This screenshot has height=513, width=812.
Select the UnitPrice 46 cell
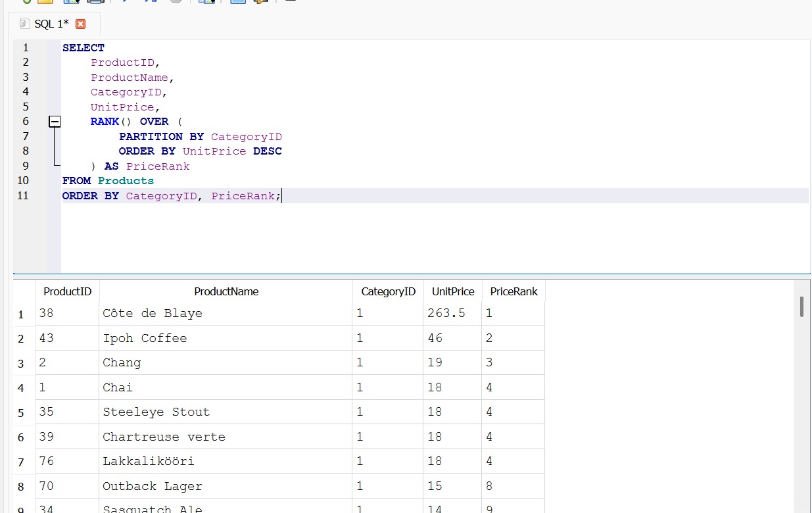[x=452, y=338]
